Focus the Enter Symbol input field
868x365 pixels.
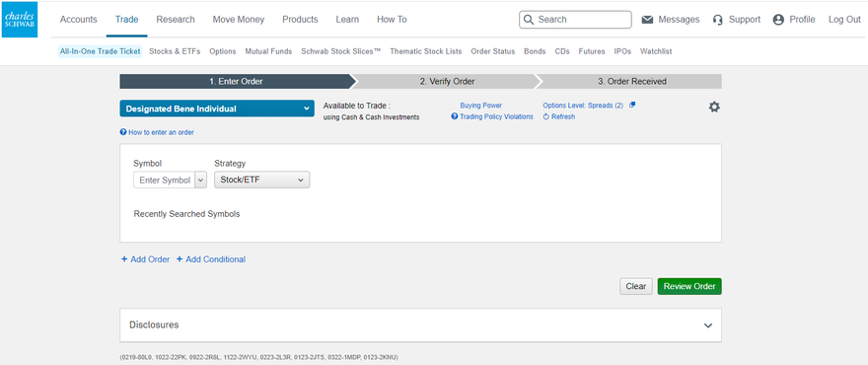point(165,180)
